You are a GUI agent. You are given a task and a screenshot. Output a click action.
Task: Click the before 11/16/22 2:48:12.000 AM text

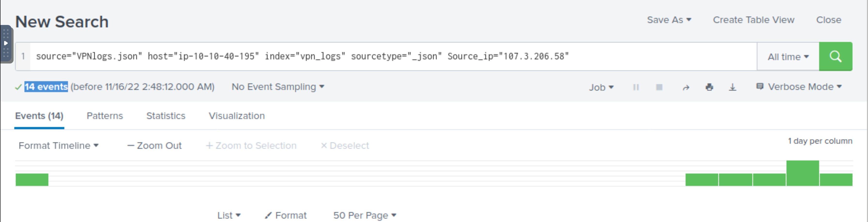pyautogui.click(x=142, y=87)
